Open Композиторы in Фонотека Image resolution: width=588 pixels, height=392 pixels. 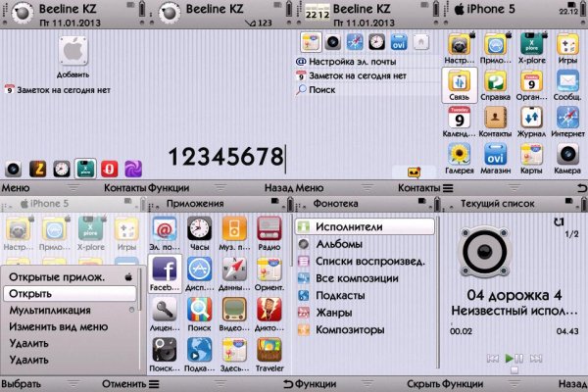tap(365, 329)
